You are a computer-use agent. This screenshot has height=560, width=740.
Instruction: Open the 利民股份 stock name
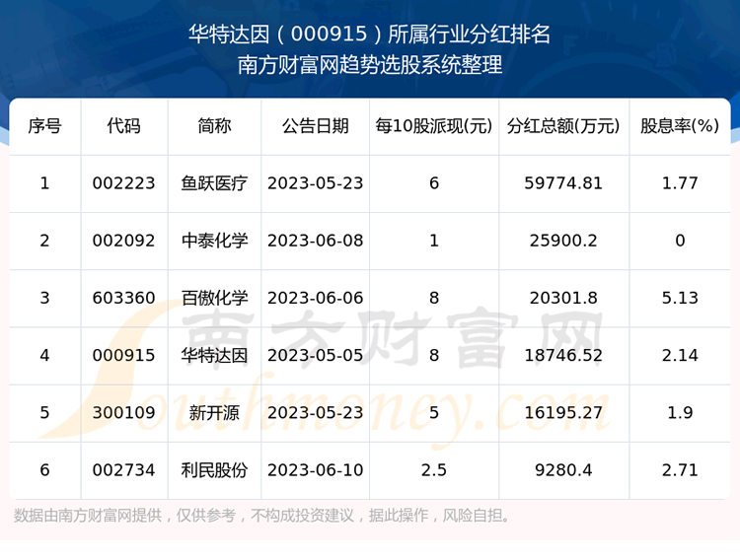pyautogui.click(x=214, y=469)
